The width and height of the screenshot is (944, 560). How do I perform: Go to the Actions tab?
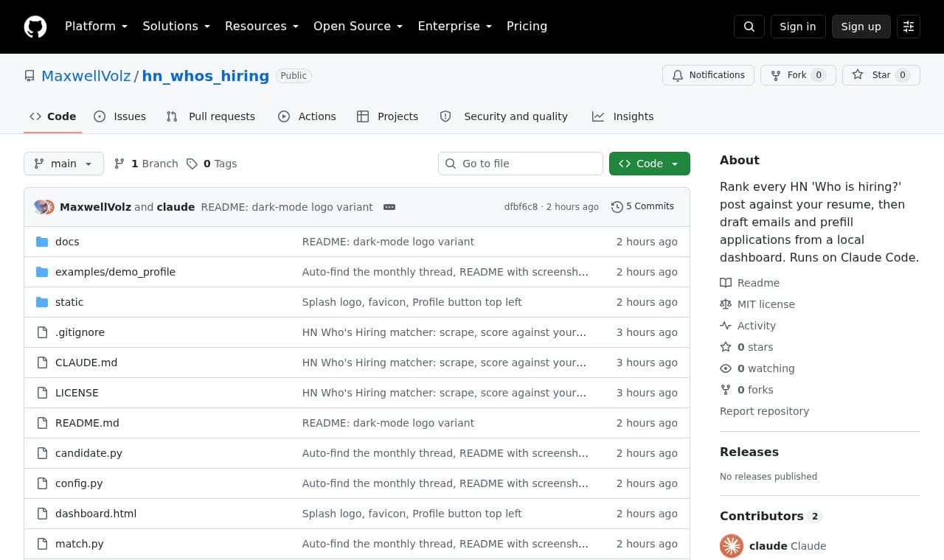307,116
